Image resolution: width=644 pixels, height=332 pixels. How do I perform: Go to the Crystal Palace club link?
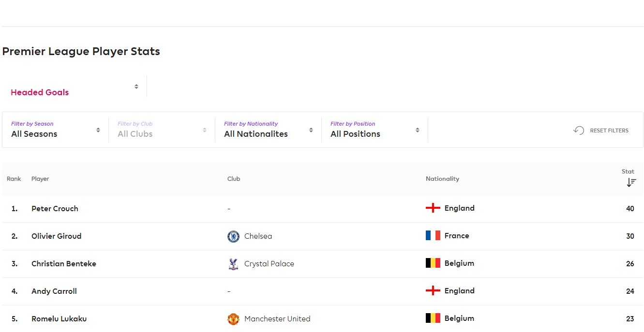(x=269, y=264)
